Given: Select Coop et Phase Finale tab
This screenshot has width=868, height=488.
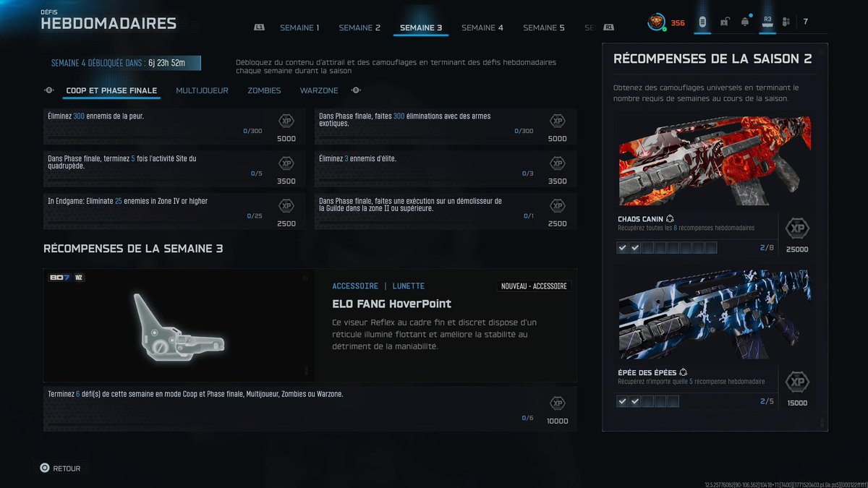Looking at the screenshot, I should click(x=111, y=90).
